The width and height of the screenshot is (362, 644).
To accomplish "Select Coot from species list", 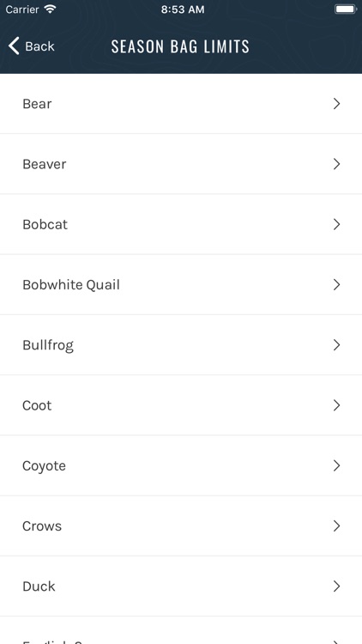I will pos(181,405).
